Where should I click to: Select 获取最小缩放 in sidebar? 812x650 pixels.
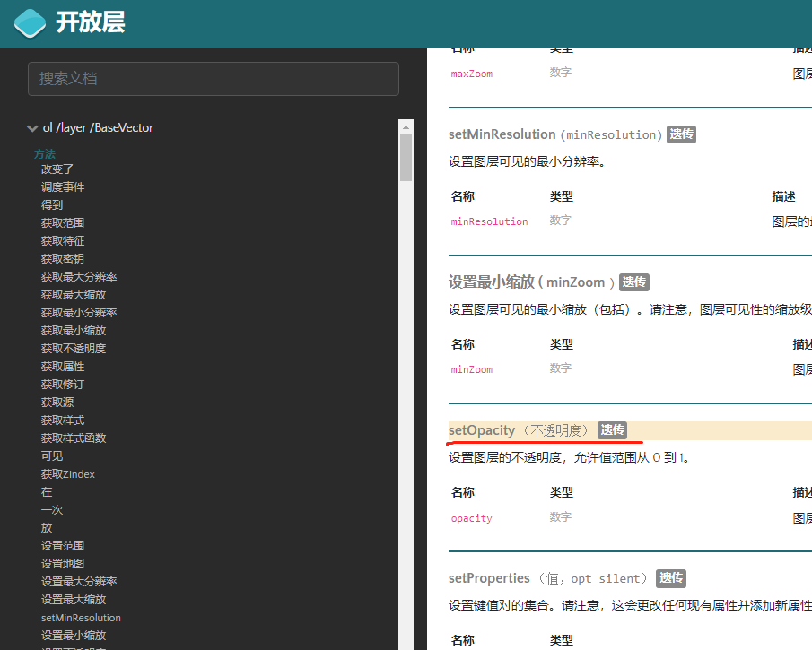pos(74,331)
